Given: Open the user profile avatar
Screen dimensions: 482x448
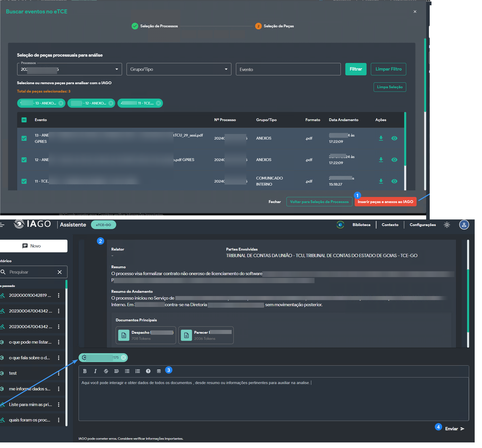Looking at the screenshot, I should 464,225.
